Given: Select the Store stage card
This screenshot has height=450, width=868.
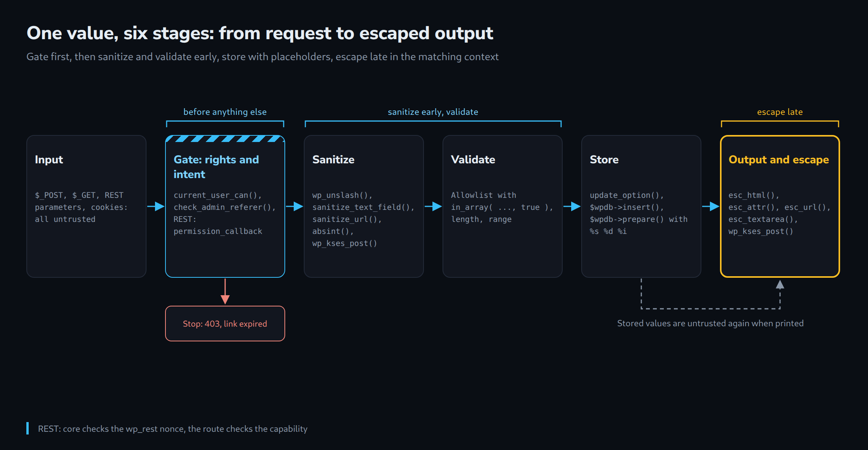Looking at the screenshot, I should coord(641,206).
